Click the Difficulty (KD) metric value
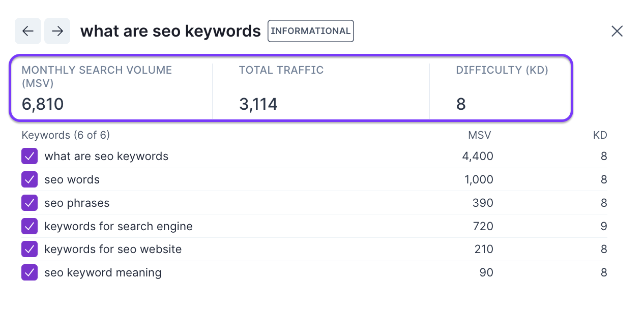The image size is (644, 311). tap(461, 104)
